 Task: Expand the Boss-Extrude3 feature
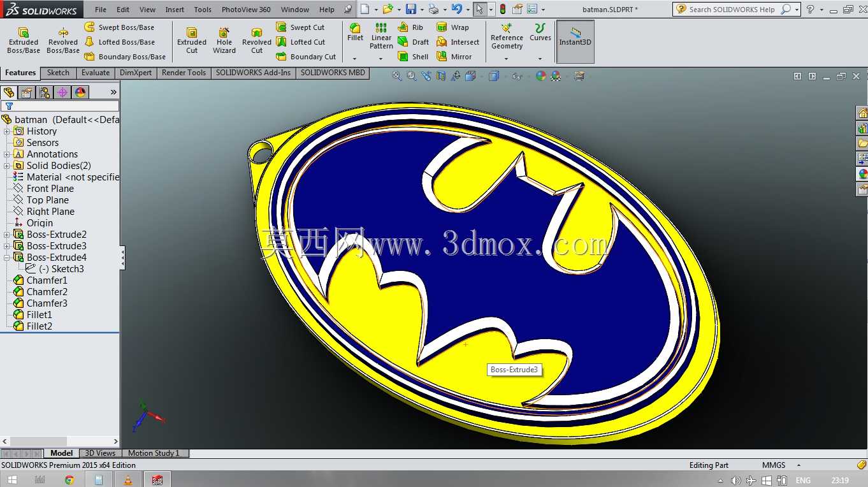(7, 246)
